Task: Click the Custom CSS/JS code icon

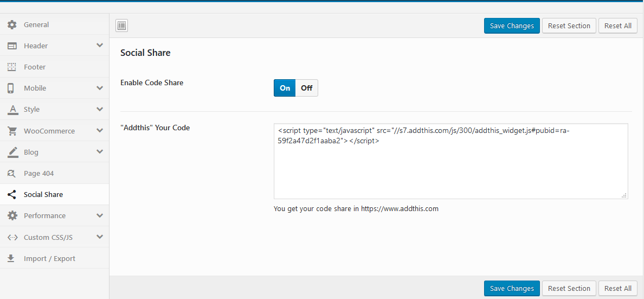Action: [x=12, y=237]
